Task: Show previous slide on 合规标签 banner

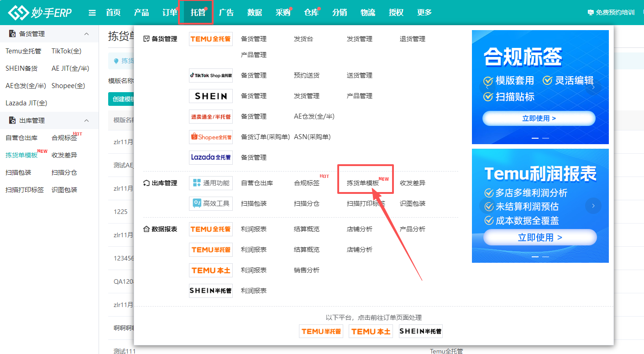Action: coord(487,87)
